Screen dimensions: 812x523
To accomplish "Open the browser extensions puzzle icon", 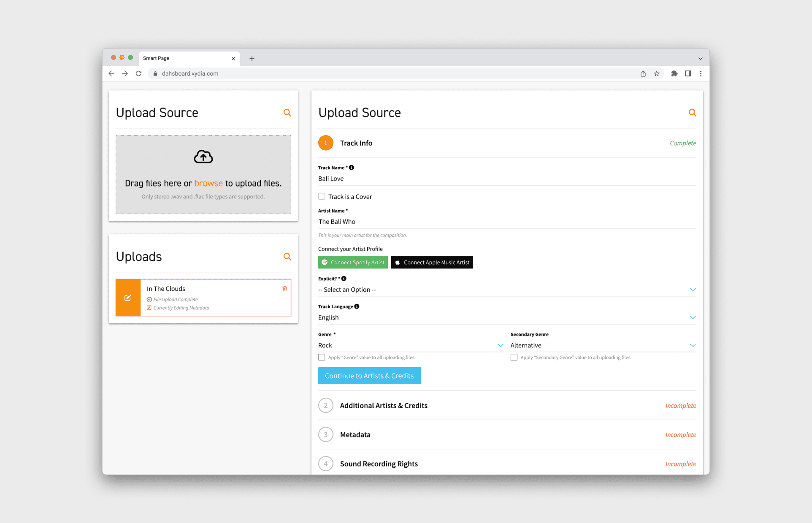I will point(674,73).
